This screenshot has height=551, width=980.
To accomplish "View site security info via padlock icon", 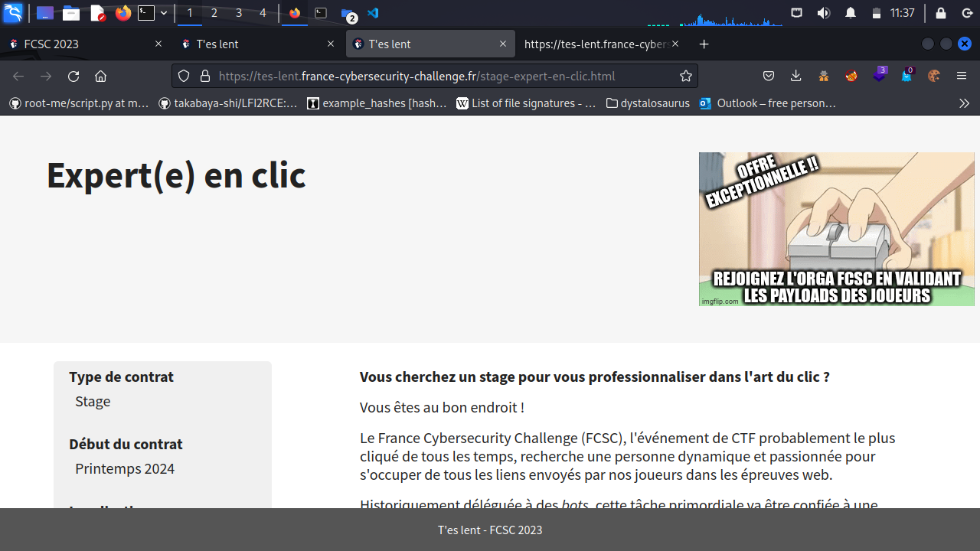I will [204, 76].
